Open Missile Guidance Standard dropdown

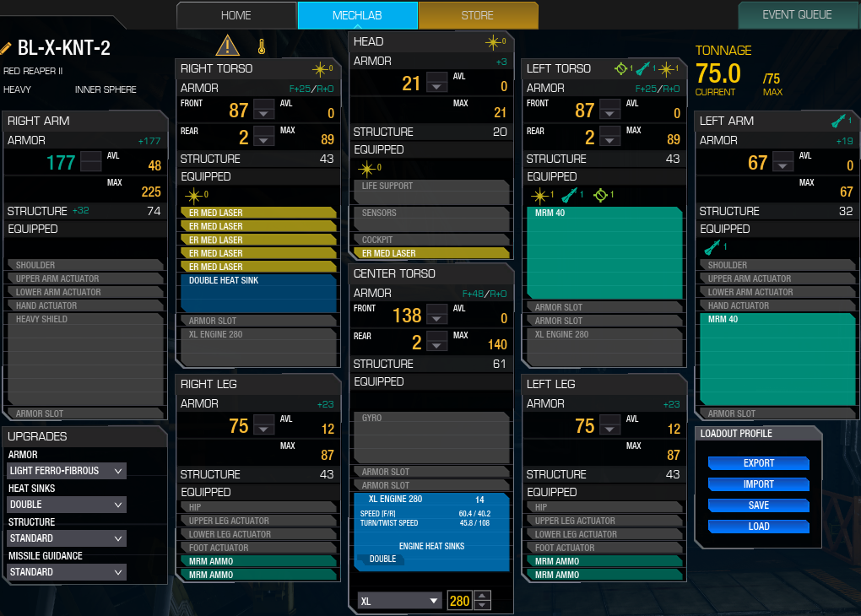click(67, 572)
